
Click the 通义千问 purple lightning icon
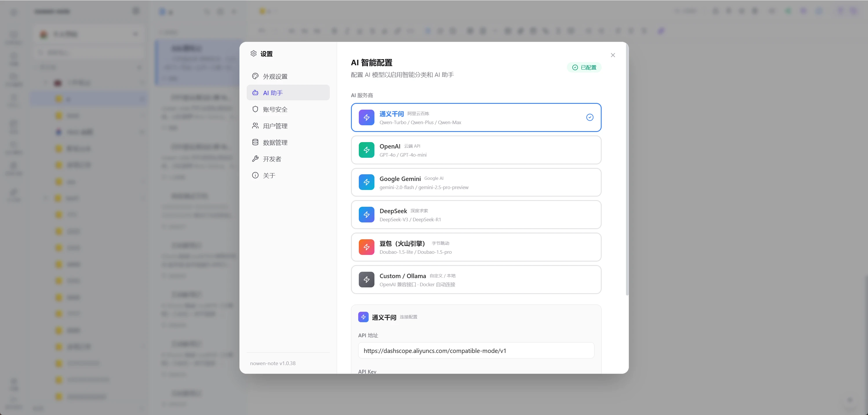coord(366,117)
